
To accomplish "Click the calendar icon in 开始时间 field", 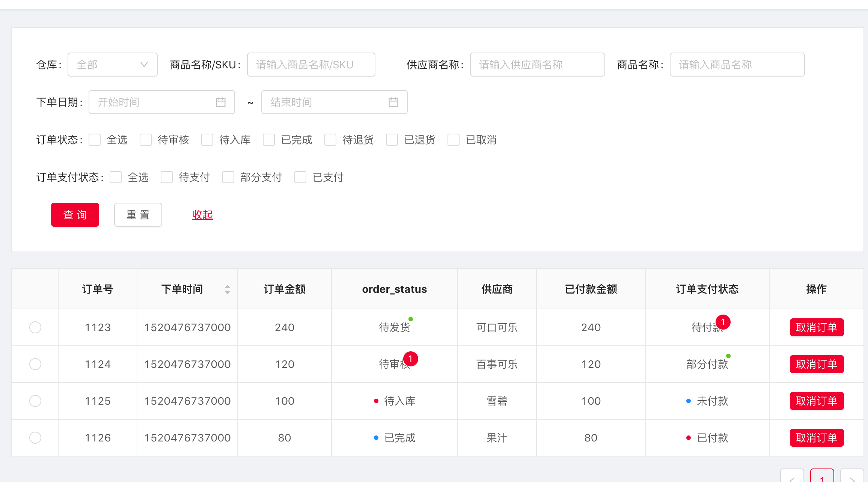I will (221, 102).
